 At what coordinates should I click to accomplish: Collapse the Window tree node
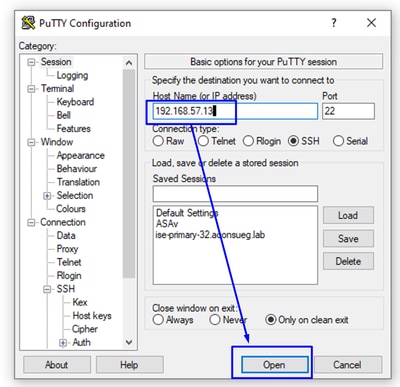coord(31,142)
